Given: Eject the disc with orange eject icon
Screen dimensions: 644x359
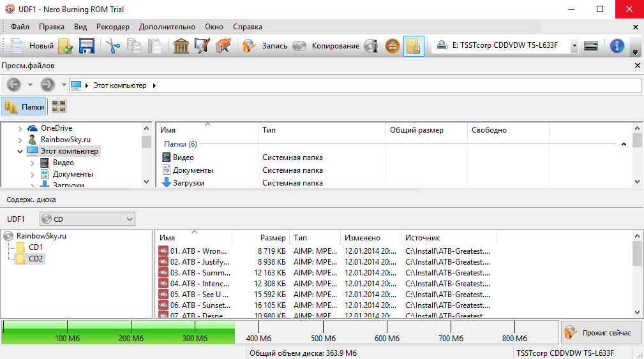Looking at the screenshot, I should click(x=393, y=45).
